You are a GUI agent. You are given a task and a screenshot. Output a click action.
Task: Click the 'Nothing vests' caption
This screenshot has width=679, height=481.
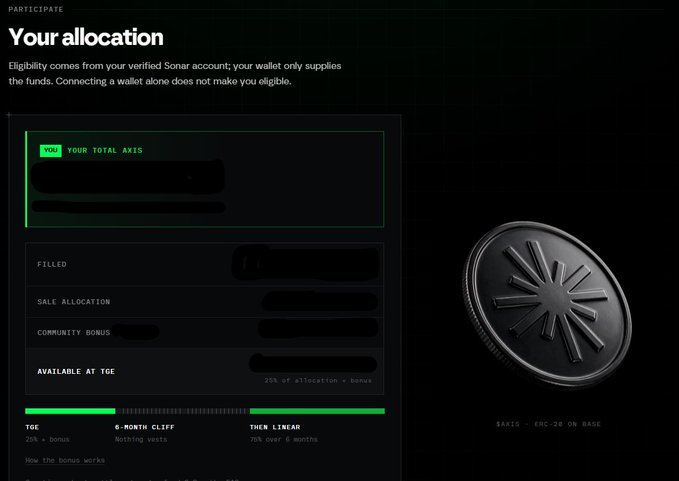[x=141, y=439]
